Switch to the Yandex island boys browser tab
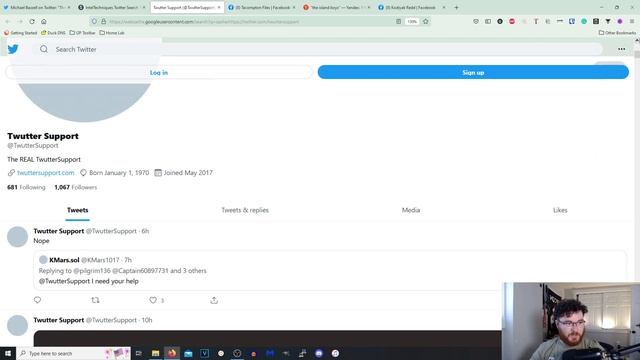640x360 pixels. pyautogui.click(x=336, y=7)
